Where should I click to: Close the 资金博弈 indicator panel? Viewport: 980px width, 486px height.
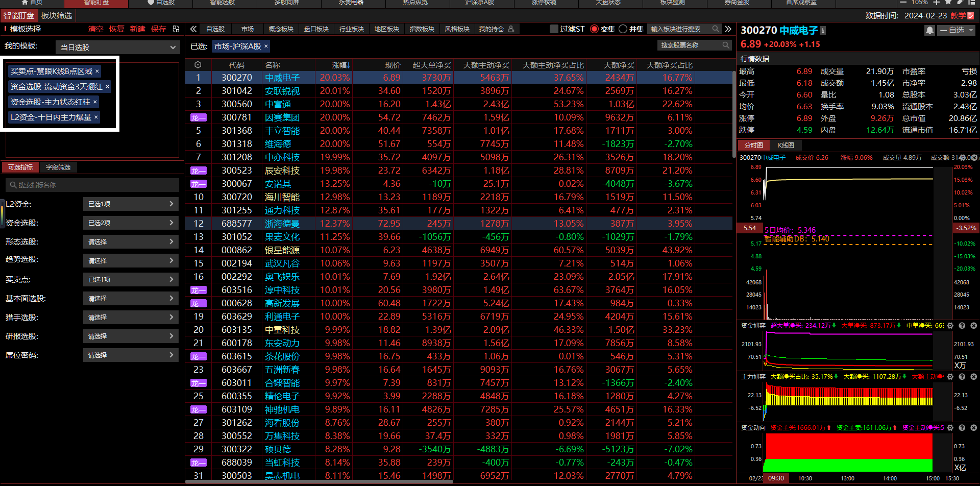click(973, 326)
